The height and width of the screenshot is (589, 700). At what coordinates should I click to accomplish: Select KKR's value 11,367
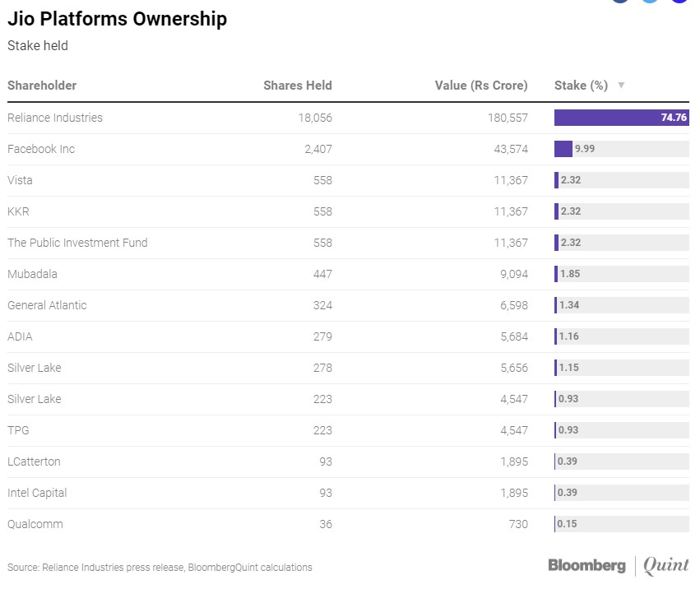coord(511,211)
